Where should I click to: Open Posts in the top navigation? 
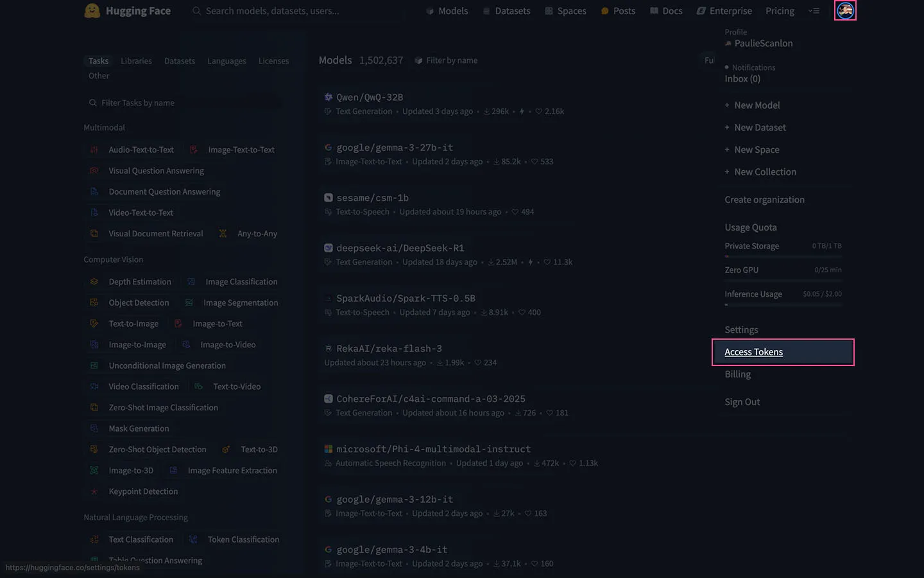tap(618, 11)
